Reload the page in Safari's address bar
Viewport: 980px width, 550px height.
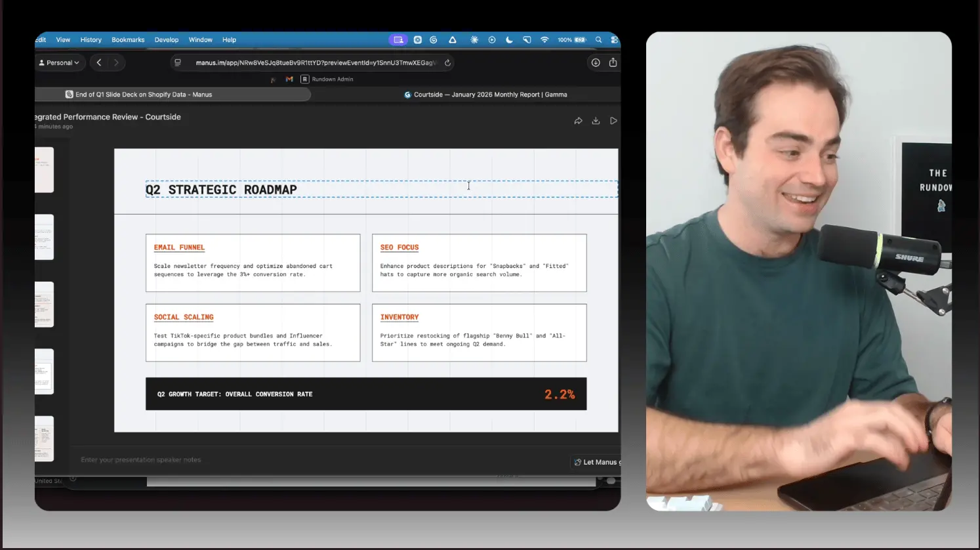(447, 63)
